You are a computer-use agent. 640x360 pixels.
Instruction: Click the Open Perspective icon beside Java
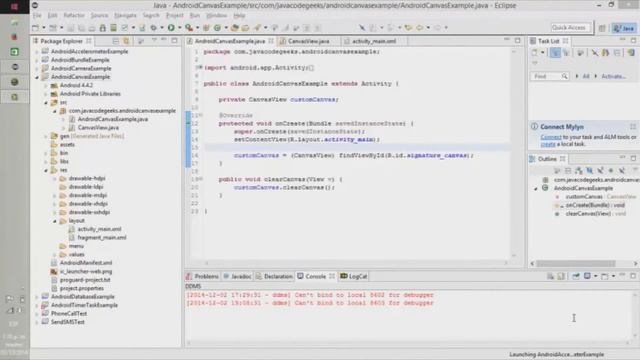[x=602, y=28]
